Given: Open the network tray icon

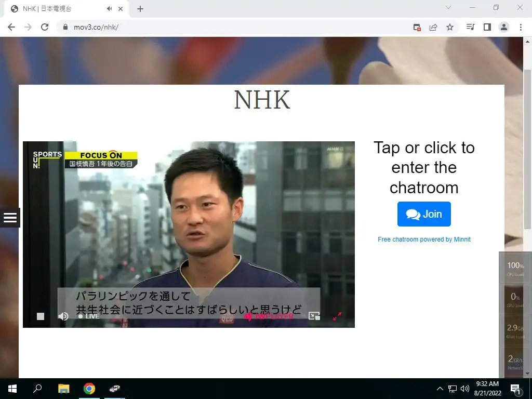Looking at the screenshot, I should pyautogui.click(x=453, y=389).
